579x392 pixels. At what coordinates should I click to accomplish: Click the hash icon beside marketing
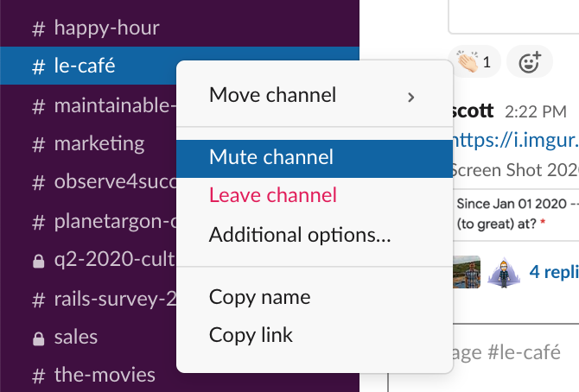38,144
